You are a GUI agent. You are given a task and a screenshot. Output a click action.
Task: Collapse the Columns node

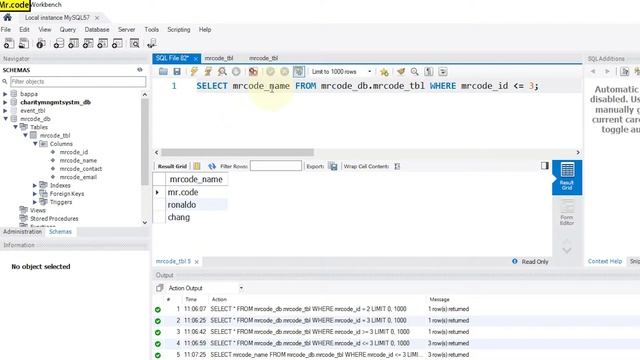click(x=35, y=144)
